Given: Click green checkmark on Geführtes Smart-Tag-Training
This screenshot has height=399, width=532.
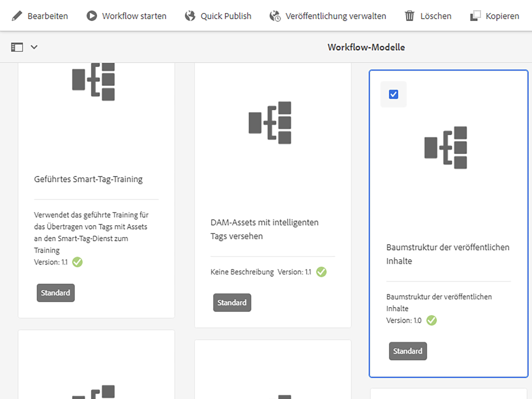Looking at the screenshot, I should click(77, 262).
